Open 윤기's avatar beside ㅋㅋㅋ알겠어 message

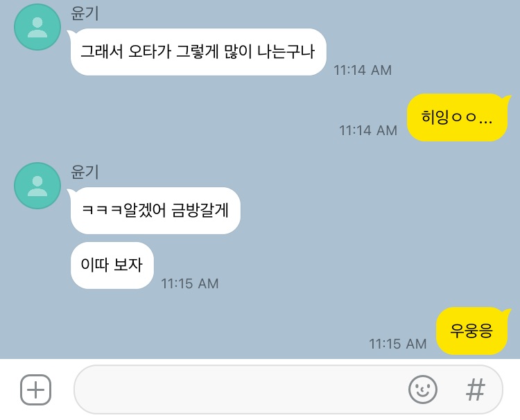37,186
